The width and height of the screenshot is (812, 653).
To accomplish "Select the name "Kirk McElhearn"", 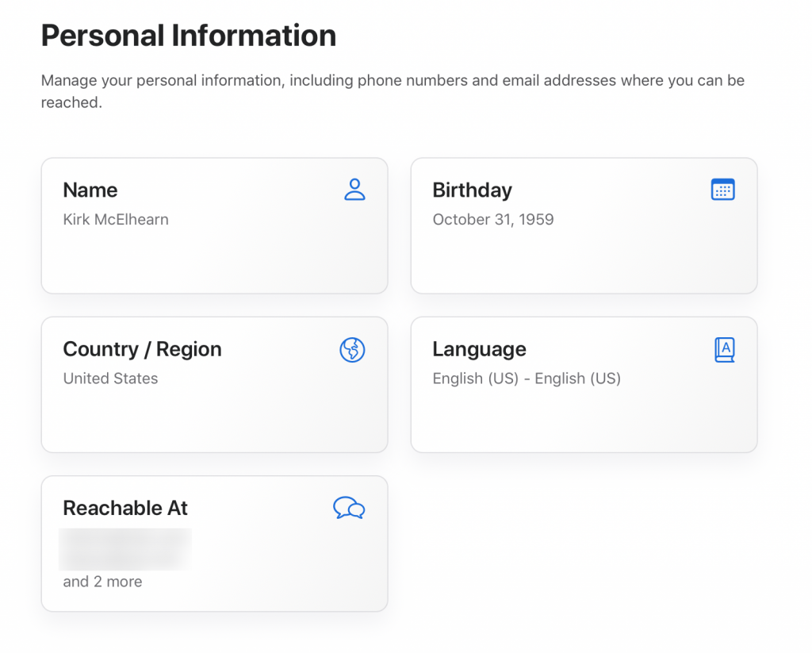I will click(x=116, y=220).
